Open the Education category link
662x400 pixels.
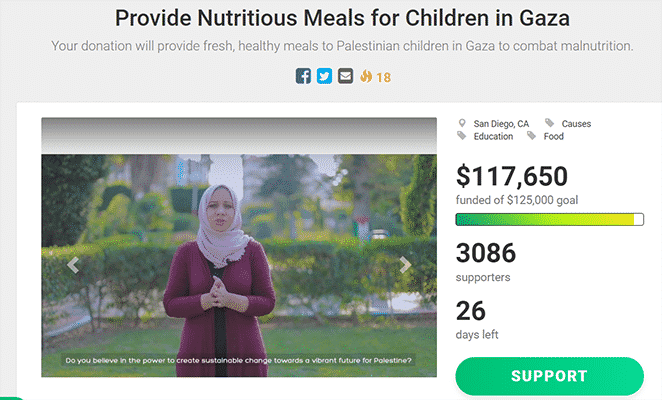tap(493, 136)
